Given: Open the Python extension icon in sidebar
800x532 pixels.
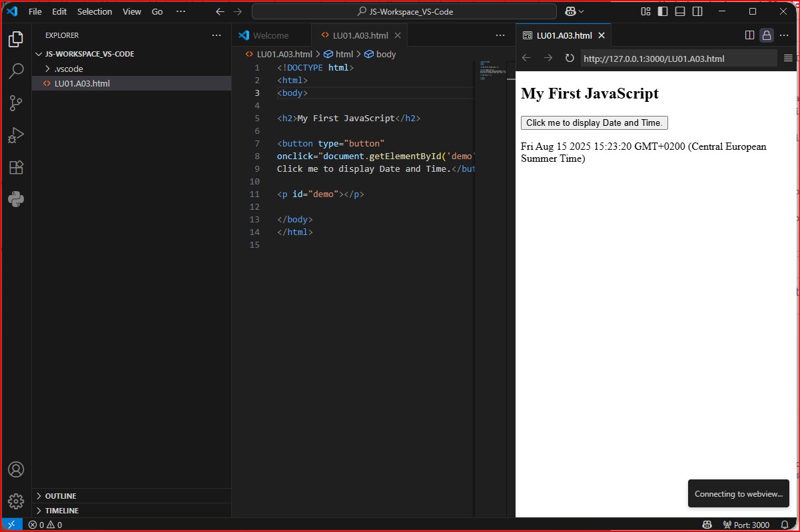Looking at the screenshot, I should [16, 199].
